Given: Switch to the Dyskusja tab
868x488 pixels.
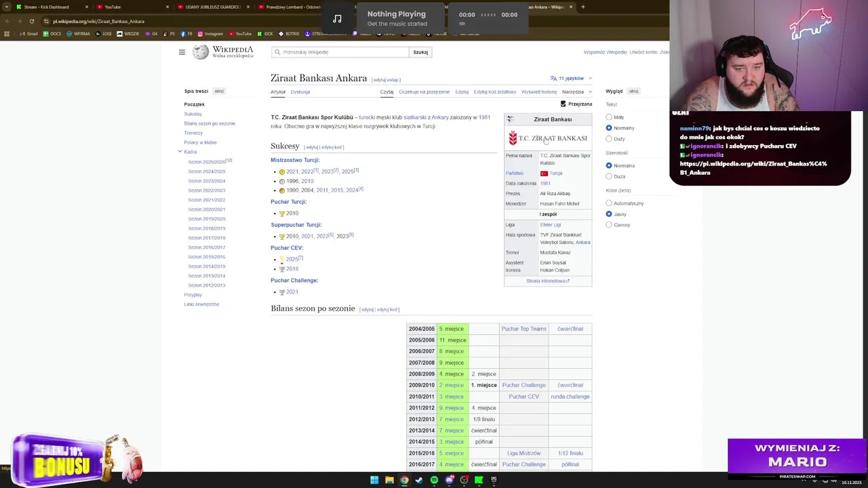Looking at the screenshot, I should 300,91.
